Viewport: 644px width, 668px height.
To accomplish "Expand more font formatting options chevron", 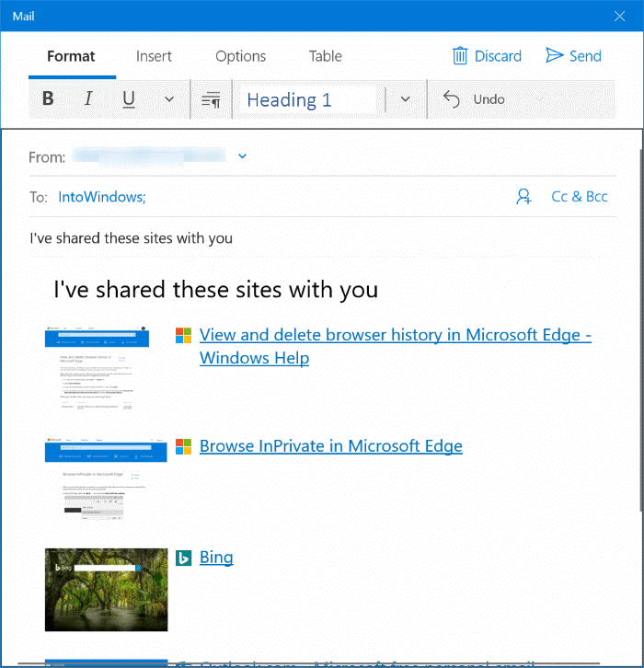I will pyautogui.click(x=169, y=99).
